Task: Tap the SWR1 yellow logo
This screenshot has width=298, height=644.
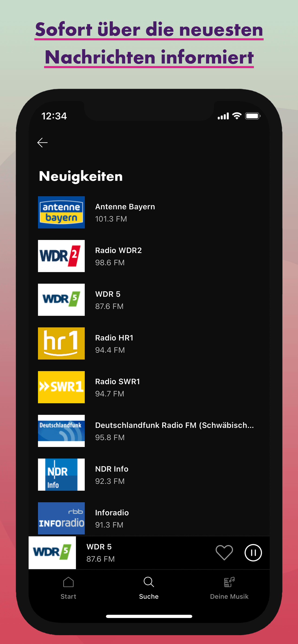Action: 61,387
